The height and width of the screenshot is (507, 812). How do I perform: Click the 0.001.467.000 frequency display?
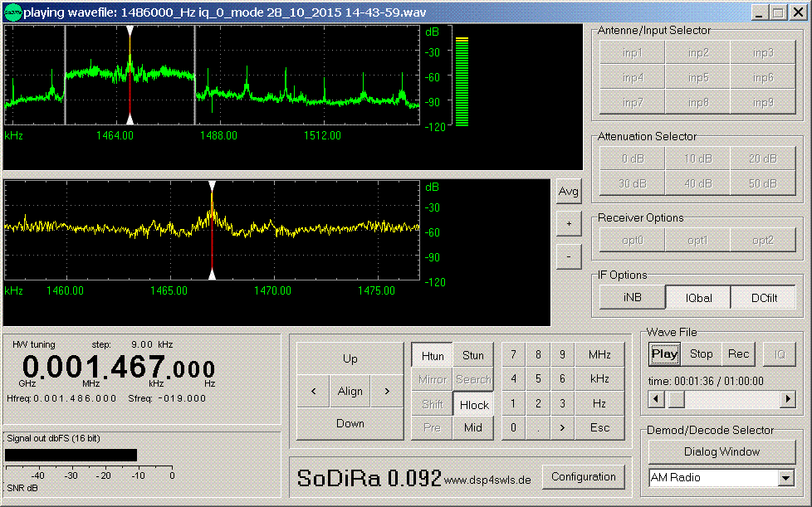point(119,368)
